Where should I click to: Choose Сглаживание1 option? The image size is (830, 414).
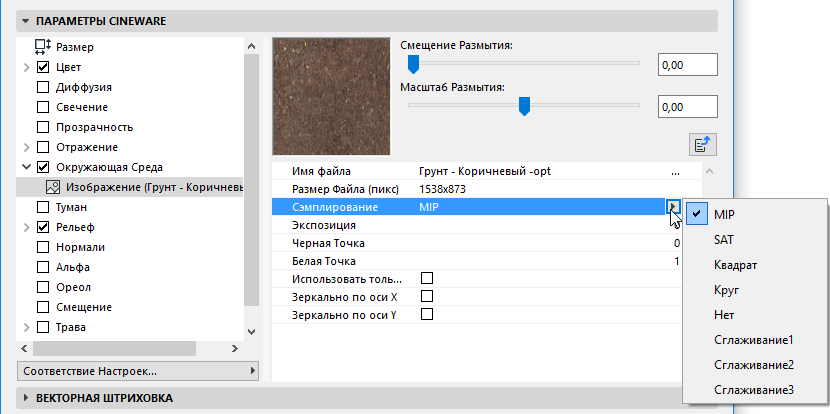click(x=755, y=340)
